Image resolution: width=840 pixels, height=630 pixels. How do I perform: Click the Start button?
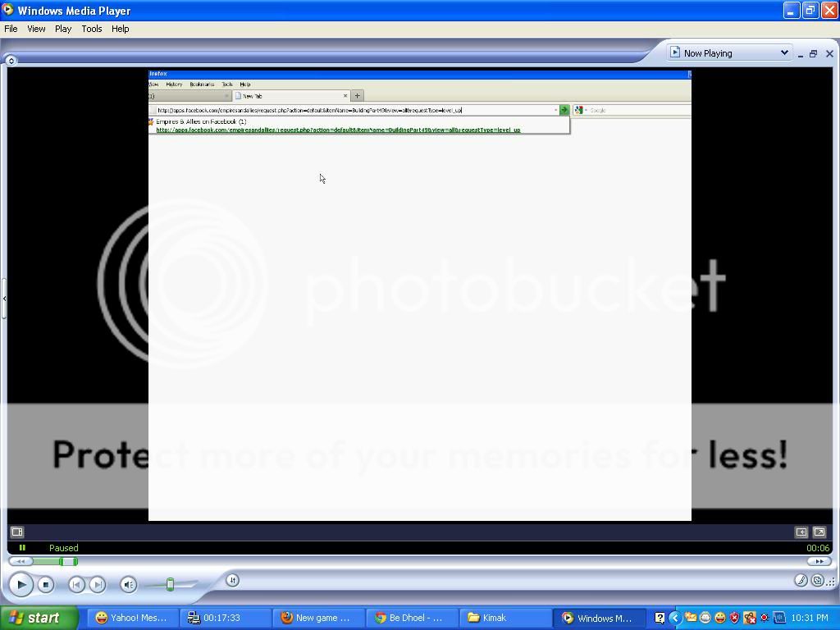click(38, 618)
